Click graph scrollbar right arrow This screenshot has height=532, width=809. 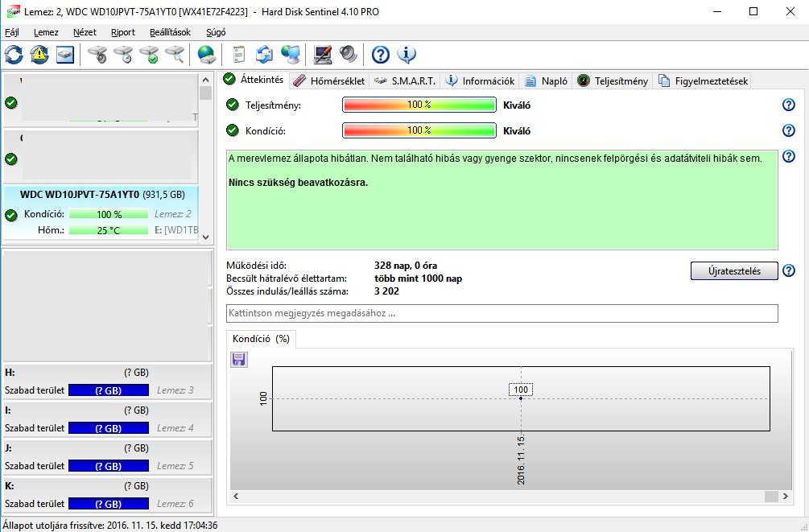[786, 496]
